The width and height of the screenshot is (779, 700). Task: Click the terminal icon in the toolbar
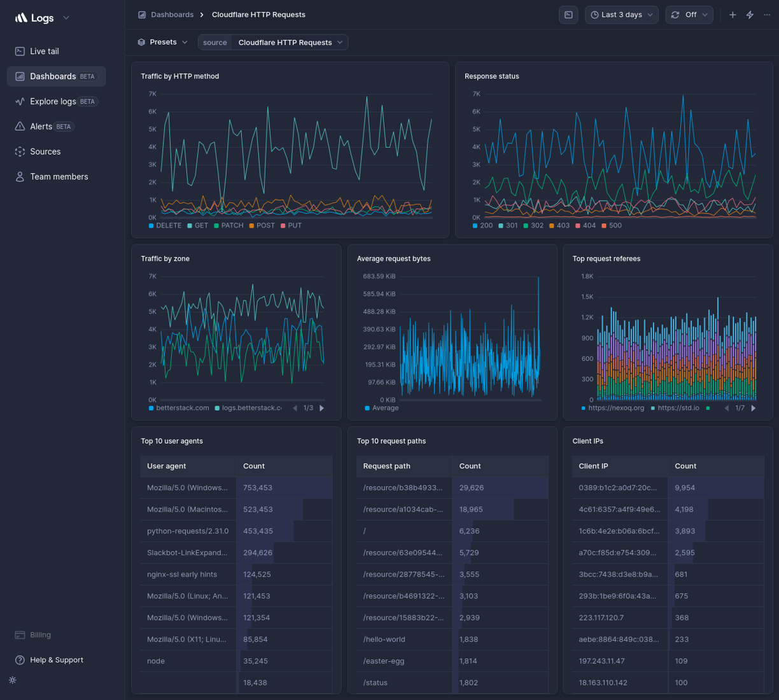click(x=568, y=14)
